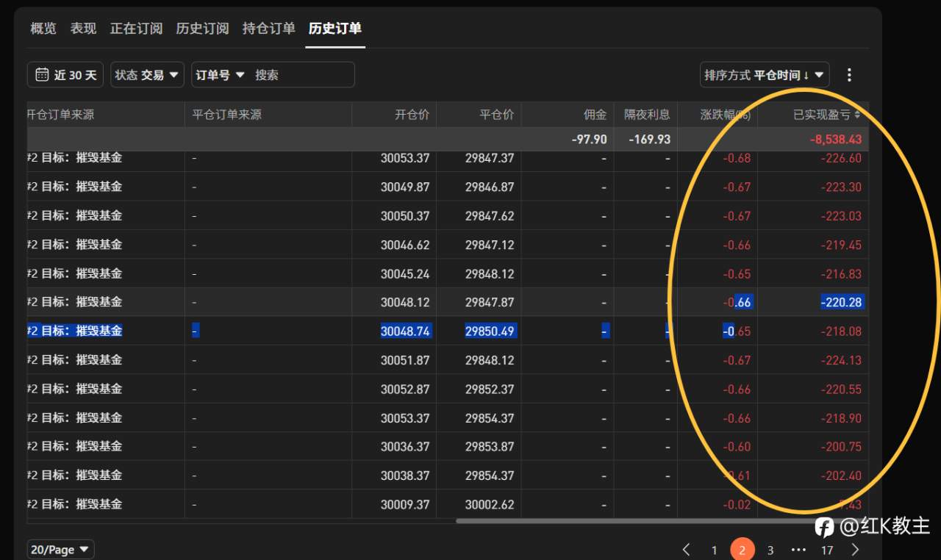Screen dimensions: 941x560
Task: Click the open price cell 30009.37
Action: coord(405,504)
